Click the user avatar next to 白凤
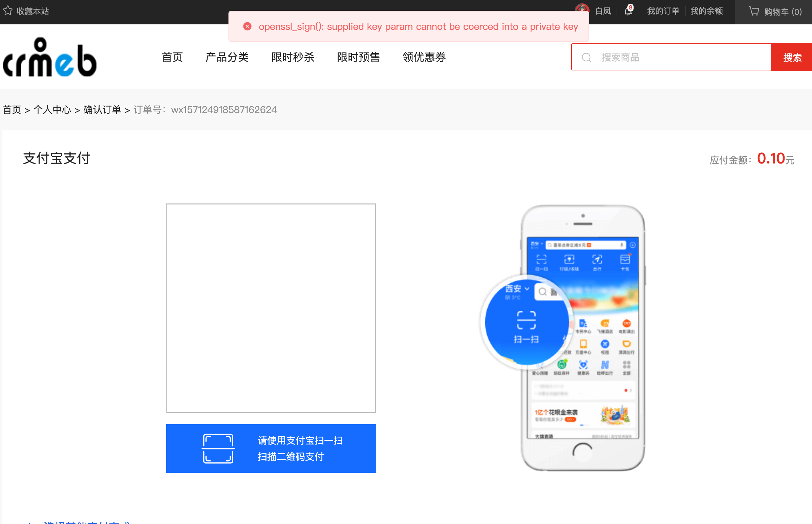The width and height of the screenshot is (812, 524). [582, 8]
